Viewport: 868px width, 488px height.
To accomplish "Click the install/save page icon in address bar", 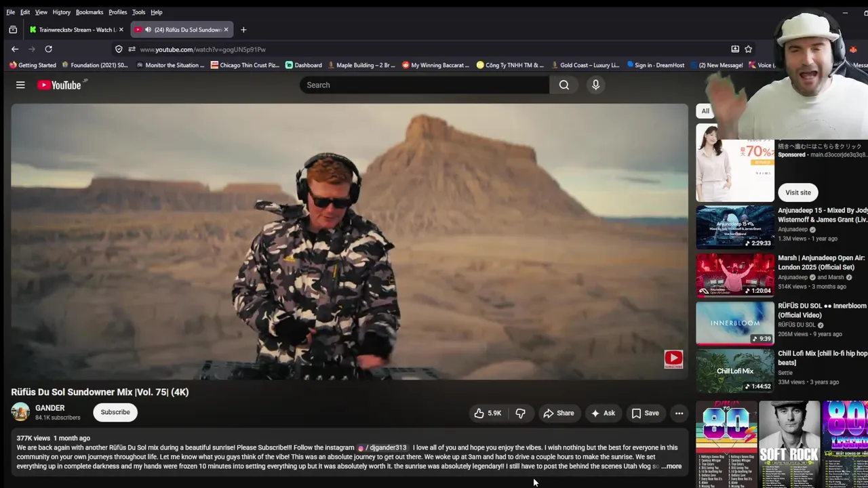I will 735,49.
